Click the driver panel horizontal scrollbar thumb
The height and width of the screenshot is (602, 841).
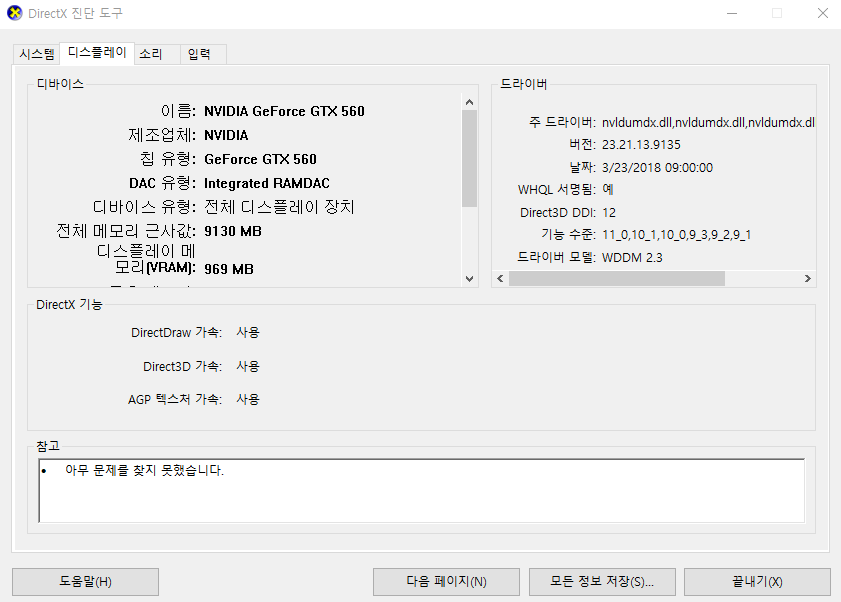pyautogui.click(x=617, y=278)
